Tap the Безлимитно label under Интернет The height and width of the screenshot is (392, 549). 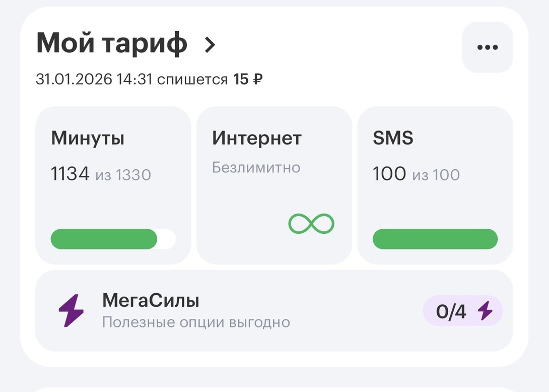pyautogui.click(x=256, y=167)
